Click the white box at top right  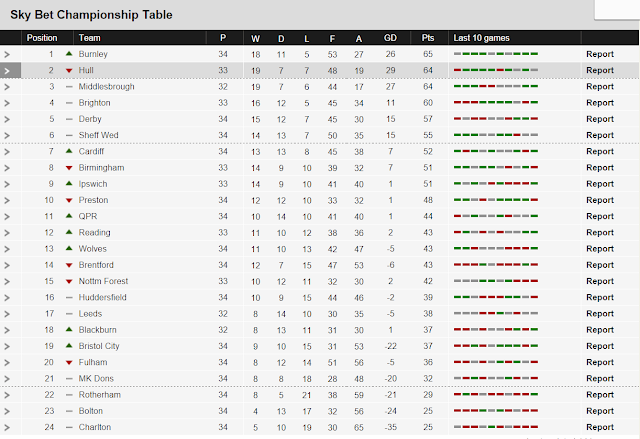pos(616,9)
